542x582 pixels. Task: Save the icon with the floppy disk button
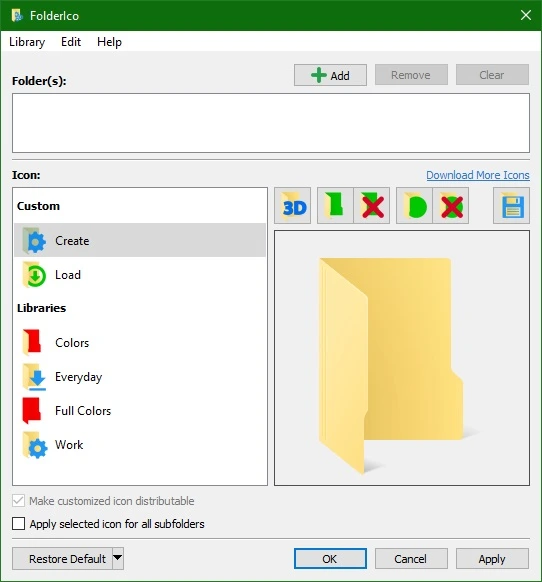(x=512, y=206)
